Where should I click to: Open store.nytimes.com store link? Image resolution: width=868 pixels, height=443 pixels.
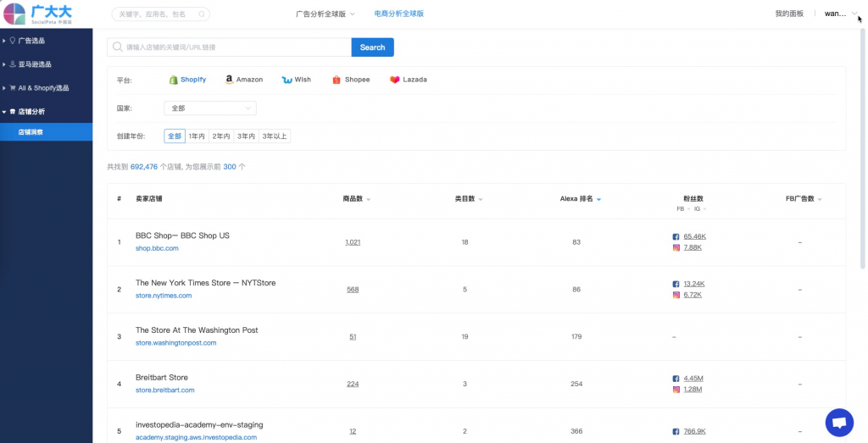pyautogui.click(x=164, y=296)
